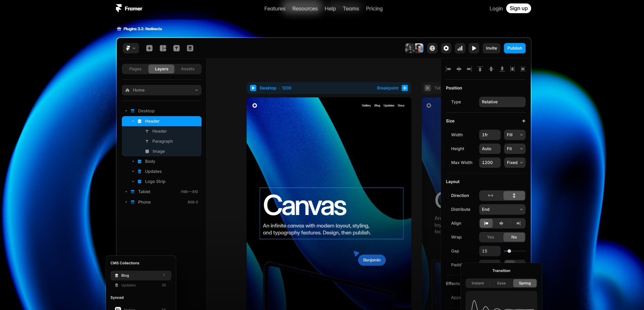Click the Gap 15 input field
The image size is (644, 310).
coord(490,251)
